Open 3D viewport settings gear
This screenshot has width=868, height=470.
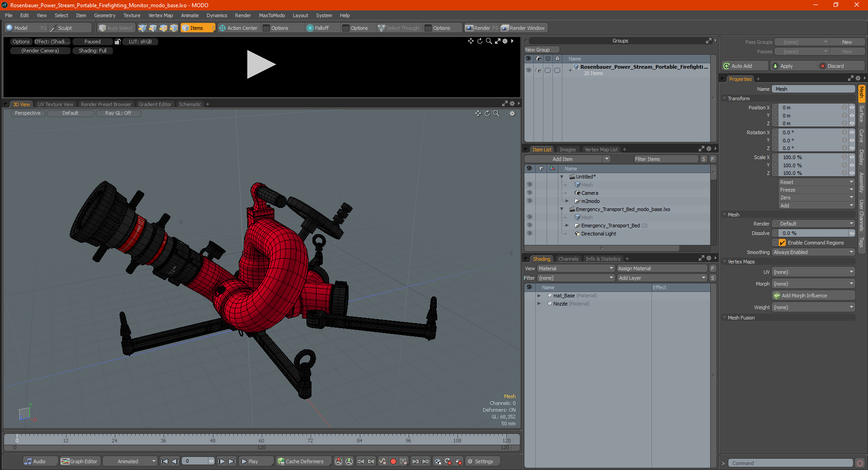click(512, 113)
